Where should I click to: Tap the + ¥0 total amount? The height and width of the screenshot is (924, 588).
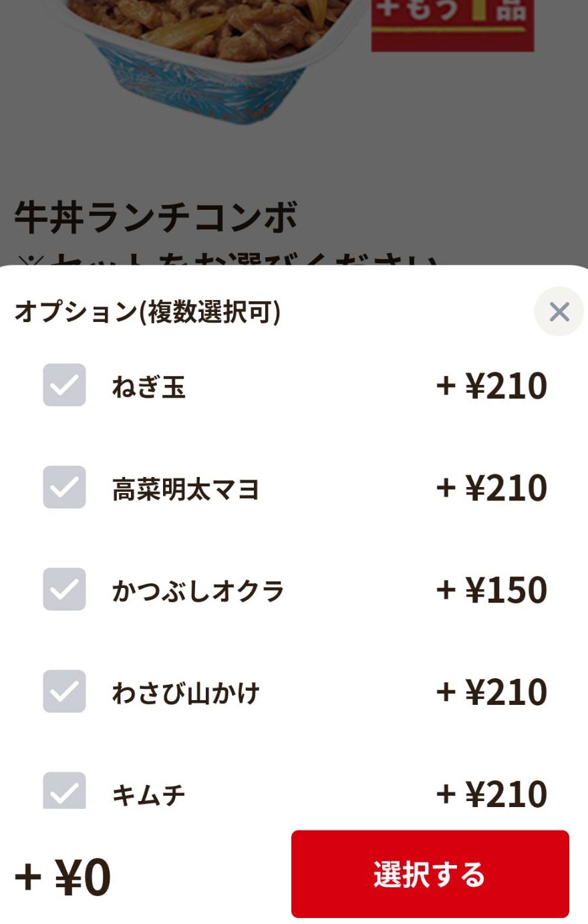pyautogui.click(x=63, y=877)
